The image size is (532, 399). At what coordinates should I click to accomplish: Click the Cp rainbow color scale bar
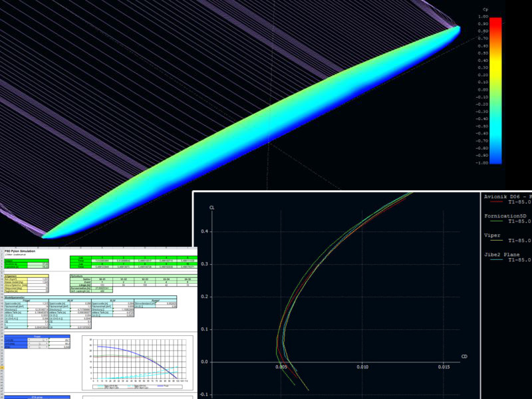[x=495, y=90]
